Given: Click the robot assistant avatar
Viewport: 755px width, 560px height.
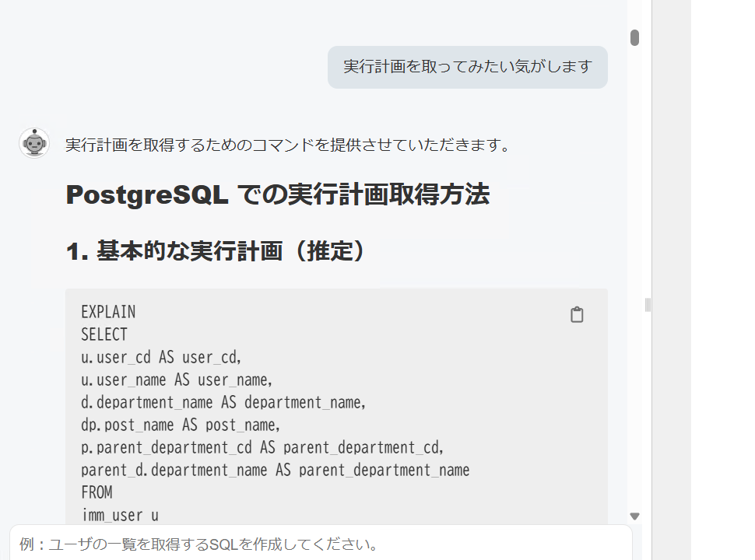Looking at the screenshot, I should click(x=34, y=143).
